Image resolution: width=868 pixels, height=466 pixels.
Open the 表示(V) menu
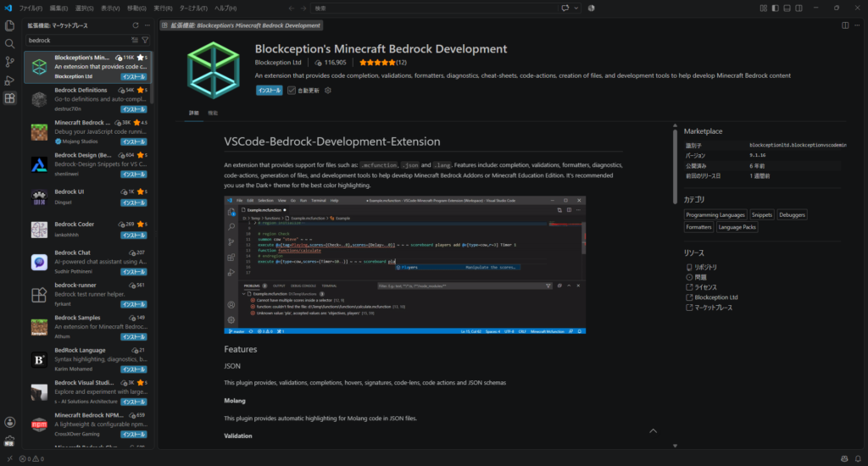tap(110, 8)
